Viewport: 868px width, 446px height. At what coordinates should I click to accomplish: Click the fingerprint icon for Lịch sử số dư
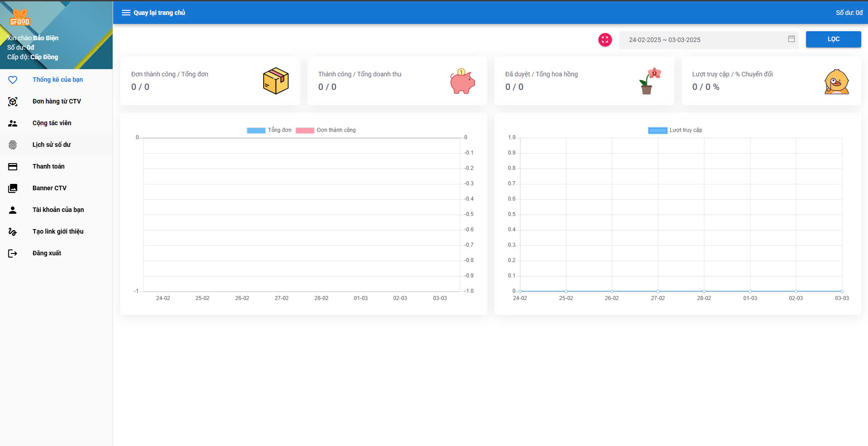[13, 145]
